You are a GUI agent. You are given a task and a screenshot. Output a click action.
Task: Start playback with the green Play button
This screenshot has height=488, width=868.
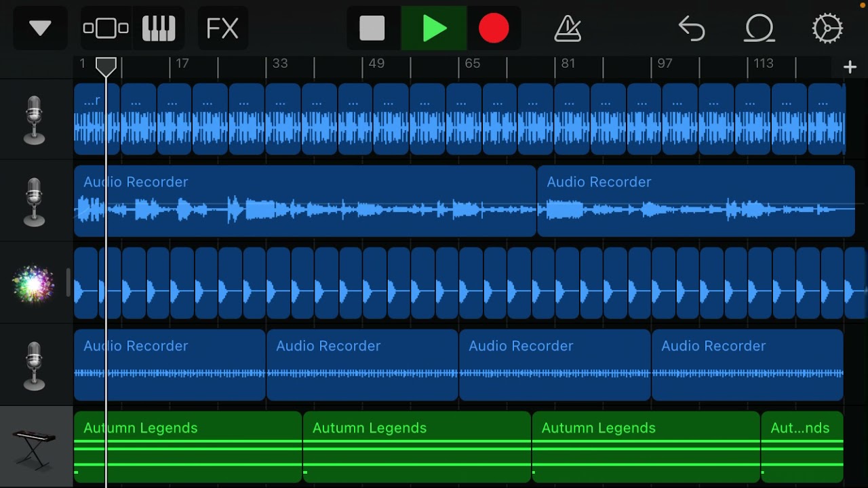[x=434, y=28]
